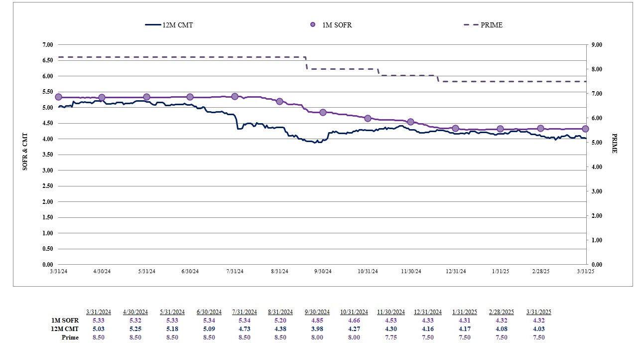The width and height of the screenshot is (644, 343).
Task: Select the 1M SOFR marker at 12/31/24
Action: 455,129
